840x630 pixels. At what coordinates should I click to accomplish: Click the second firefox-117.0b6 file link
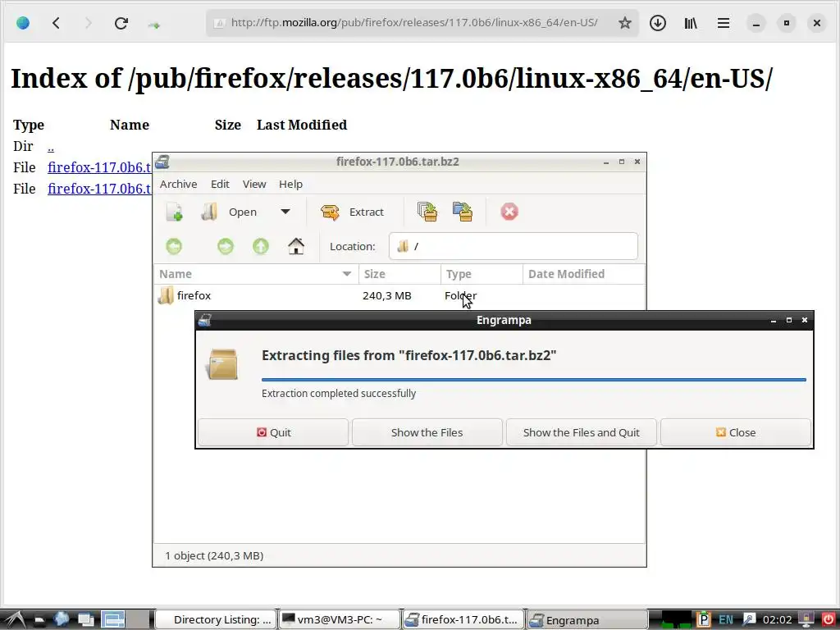[x=99, y=189]
